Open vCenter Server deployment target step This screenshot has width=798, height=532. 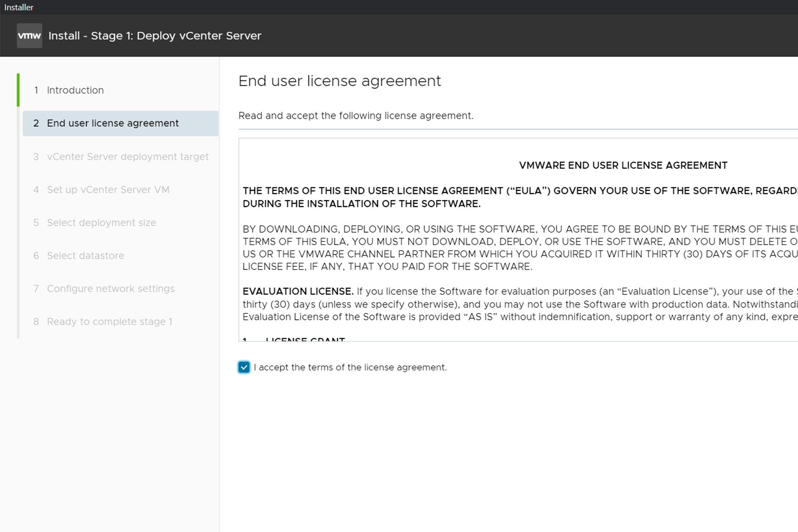pos(121,157)
